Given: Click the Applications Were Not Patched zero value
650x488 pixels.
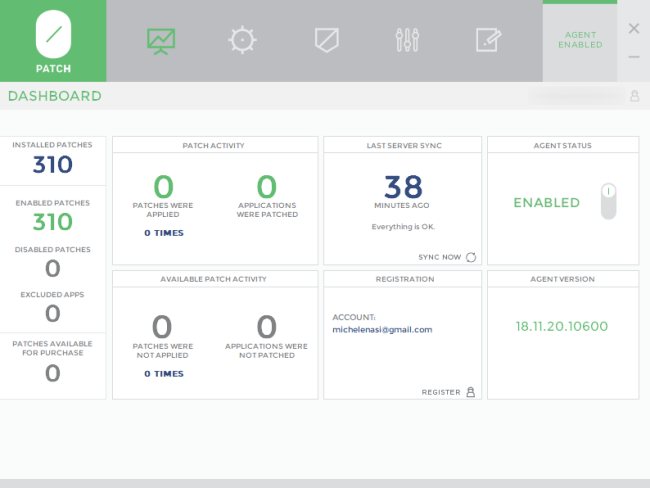Looking at the screenshot, I should click(x=267, y=327).
